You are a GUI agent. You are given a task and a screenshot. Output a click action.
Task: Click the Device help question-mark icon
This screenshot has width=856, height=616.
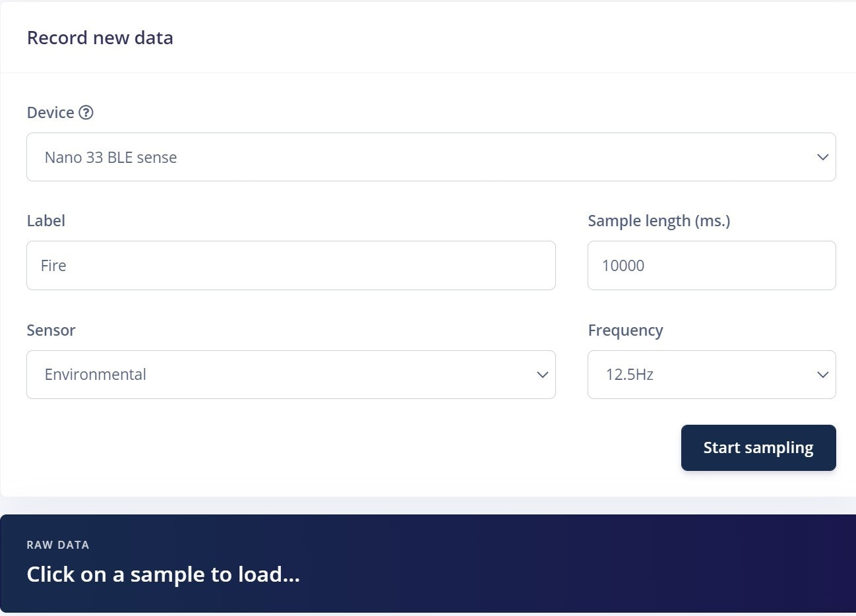(86, 113)
